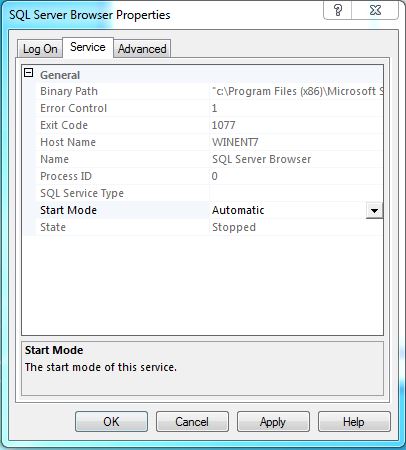Screen dimensions: 406x450
Task: Click the OK button
Action: click(x=111, y=422)
